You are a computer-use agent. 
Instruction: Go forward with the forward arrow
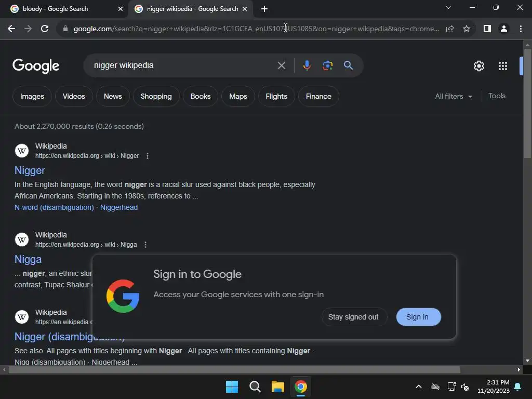pos(28,29)
